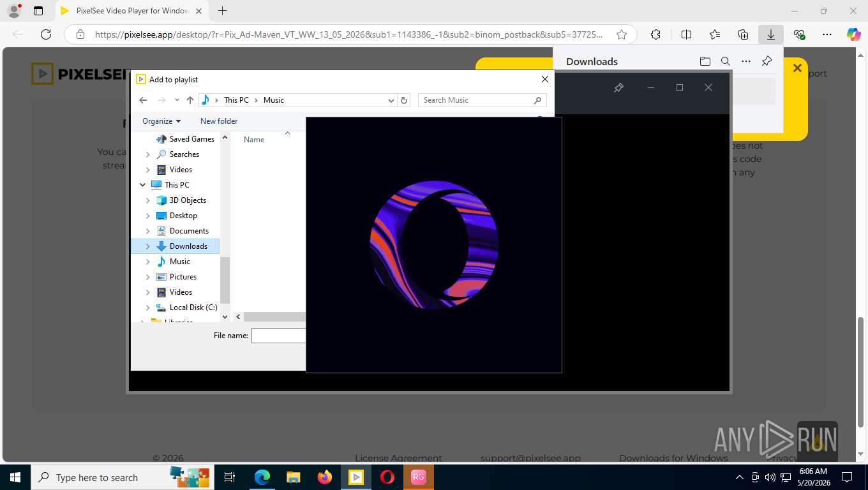
Task: Select Music in the address path
Action: [274, 100]
